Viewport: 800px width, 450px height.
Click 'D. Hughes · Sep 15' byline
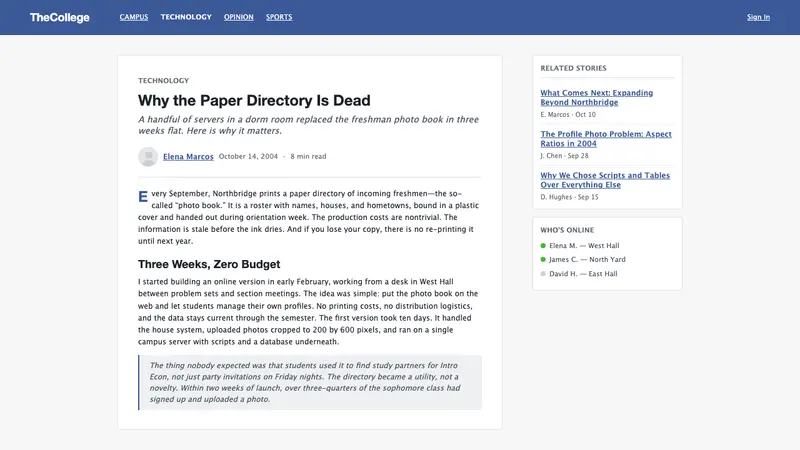pyautogui.click(x=569, y=197)
